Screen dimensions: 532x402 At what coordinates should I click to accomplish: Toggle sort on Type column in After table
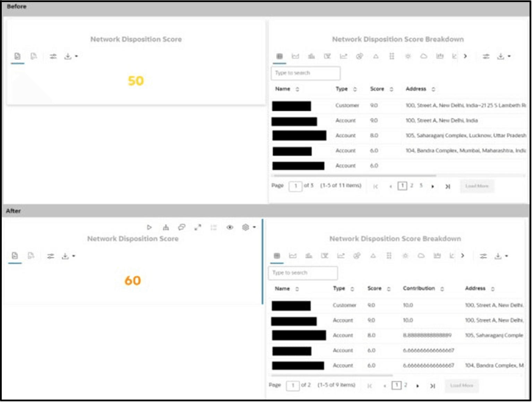352,289
